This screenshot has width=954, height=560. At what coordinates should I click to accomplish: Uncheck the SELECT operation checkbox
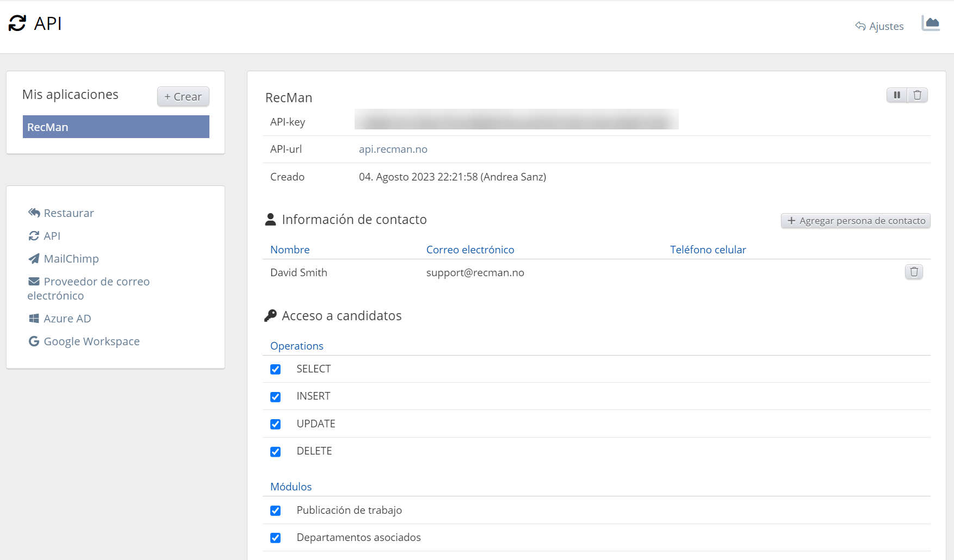pos(276,370)
